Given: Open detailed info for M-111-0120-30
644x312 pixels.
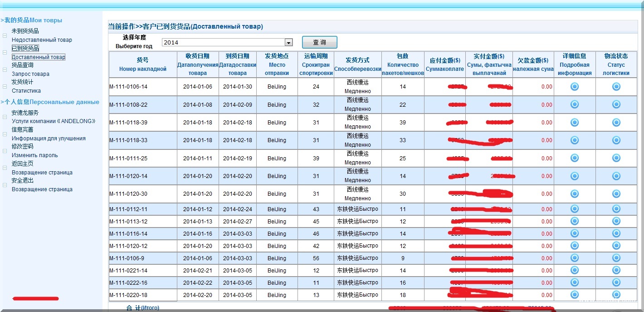Looking at the screenshot, I should (x=574, y=194).
